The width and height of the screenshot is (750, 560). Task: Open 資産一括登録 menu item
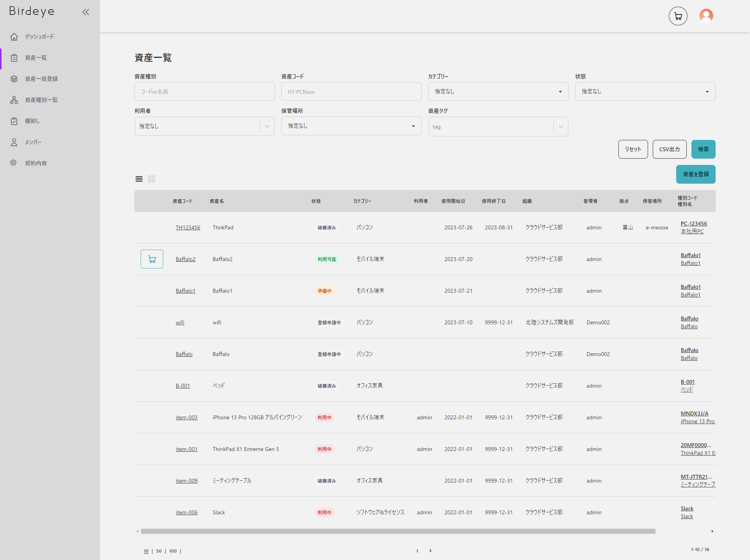coord(41,79)
